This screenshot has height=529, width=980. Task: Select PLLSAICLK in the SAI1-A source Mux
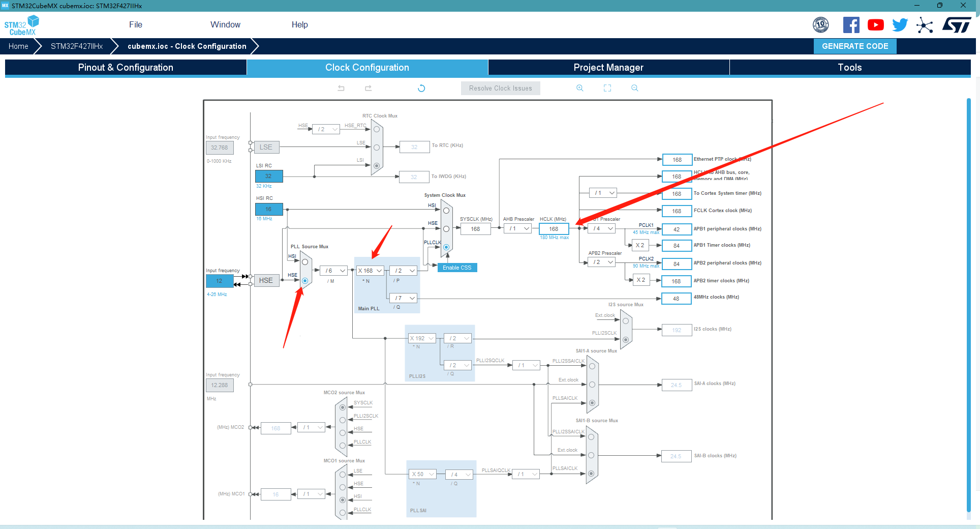click(x=592, y=403)
